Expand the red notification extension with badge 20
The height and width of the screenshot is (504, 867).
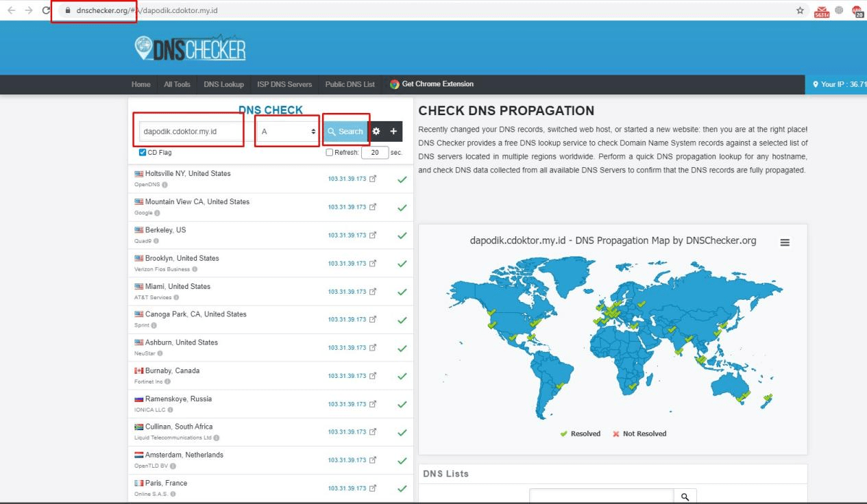(857, 11)
